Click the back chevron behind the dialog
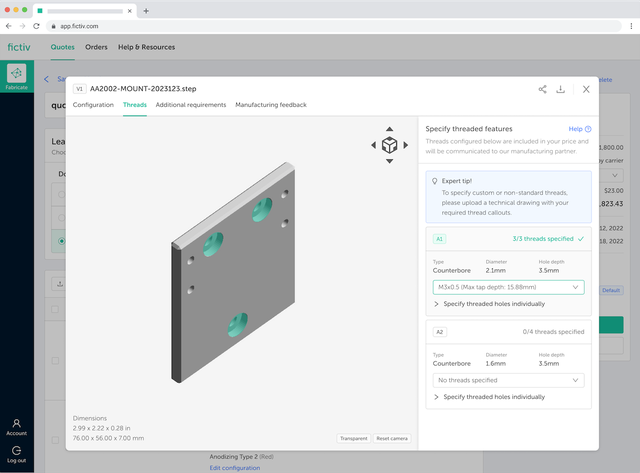The height and width of the screenshot is (473, 640). point(46,79)
